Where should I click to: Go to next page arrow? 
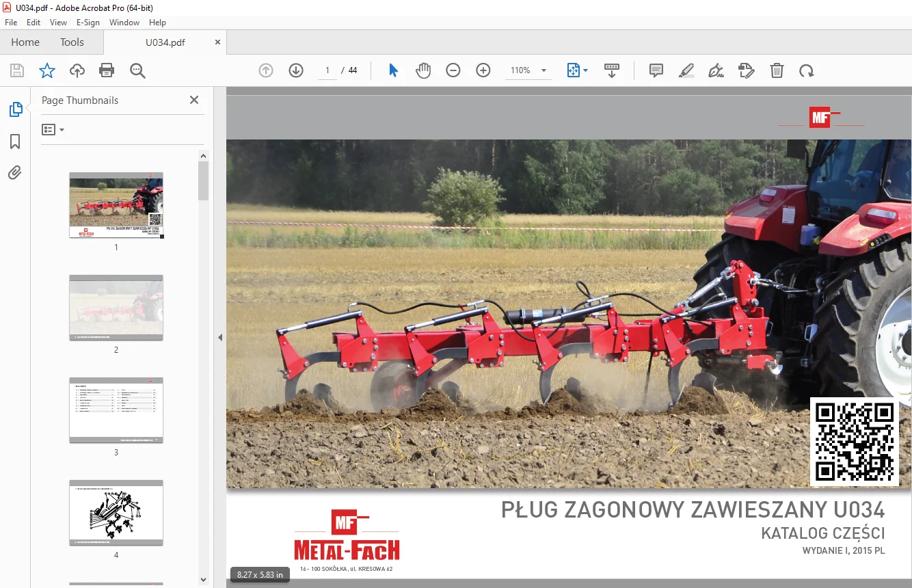(296, 70)
